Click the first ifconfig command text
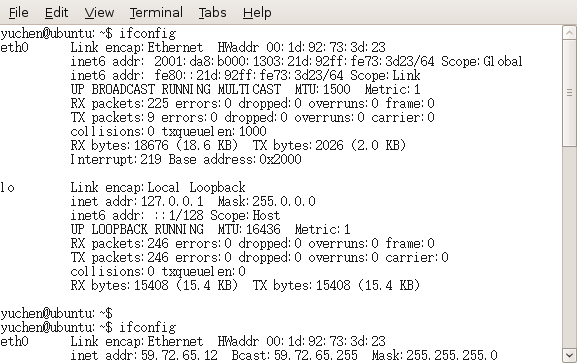This screenshot has width=577, height=363. (148, 34)
